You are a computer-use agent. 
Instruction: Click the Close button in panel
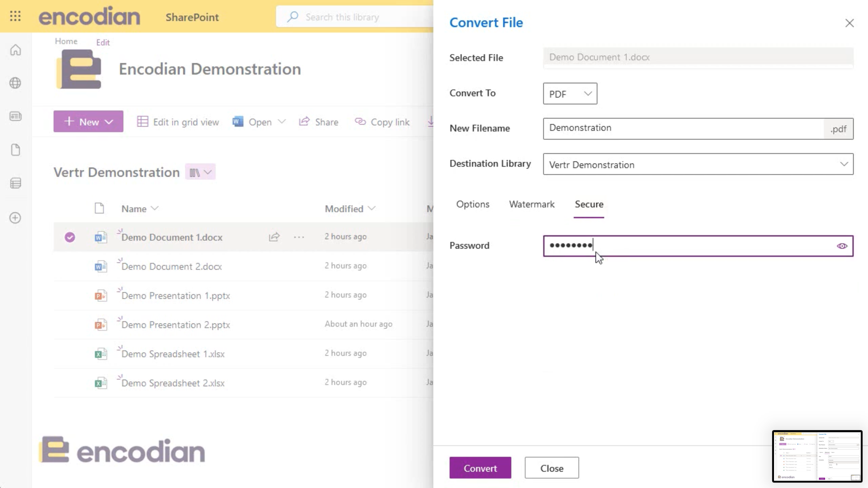(x=552, y=468)
